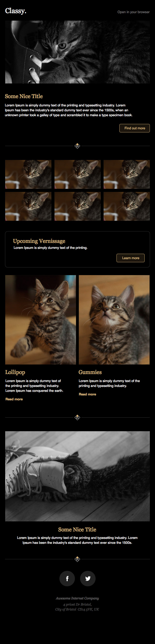
Task: Select the top-left kitten thumbnail in the gallery
Action: coord(28,174)
